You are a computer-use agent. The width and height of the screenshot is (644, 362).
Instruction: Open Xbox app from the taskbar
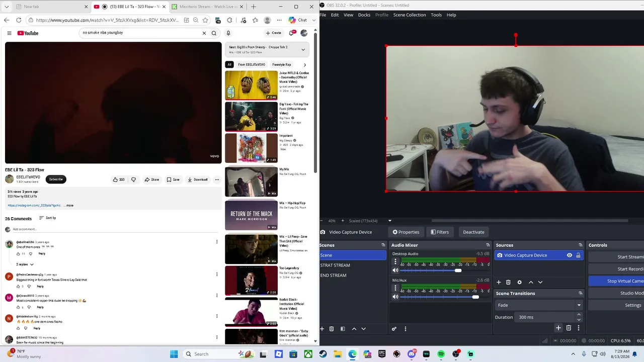308,354
